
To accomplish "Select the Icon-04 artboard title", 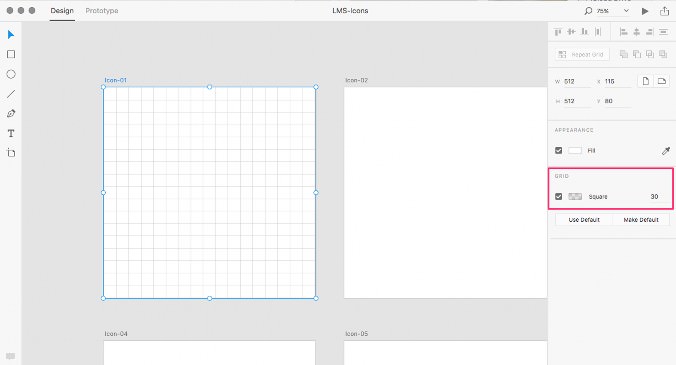I will (x=116, y=334).
